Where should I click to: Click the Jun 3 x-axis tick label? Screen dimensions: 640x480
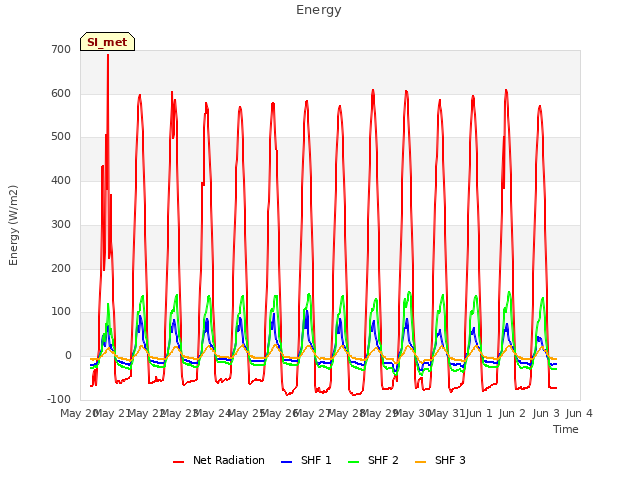546,413
